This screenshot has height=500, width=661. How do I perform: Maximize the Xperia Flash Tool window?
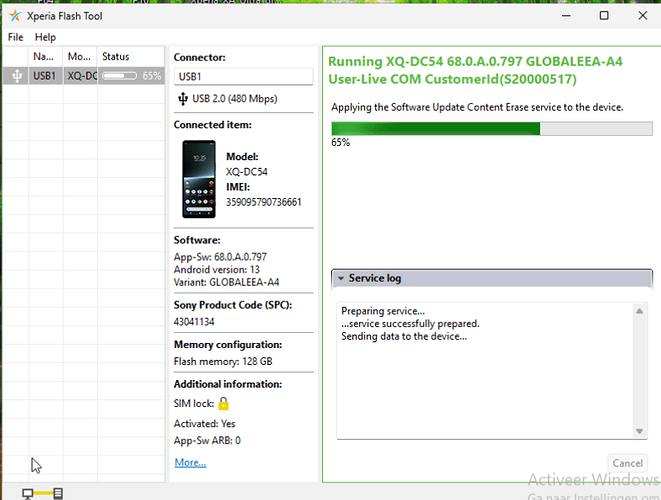(604, 16)
